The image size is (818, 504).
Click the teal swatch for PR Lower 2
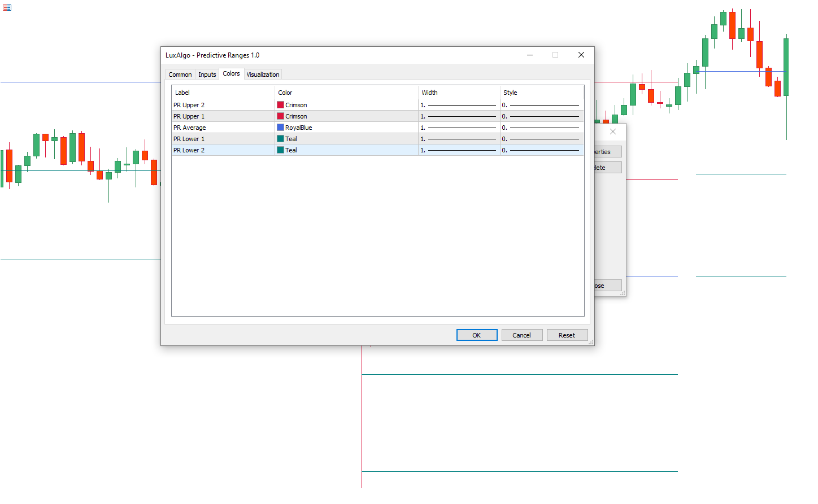pyautogui.click(x=280, y=150)
